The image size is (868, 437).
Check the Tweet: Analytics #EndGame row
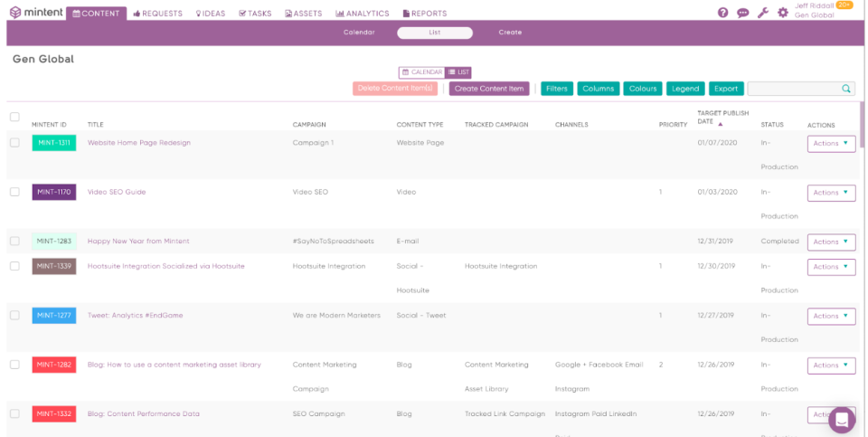tap(15, 316)
